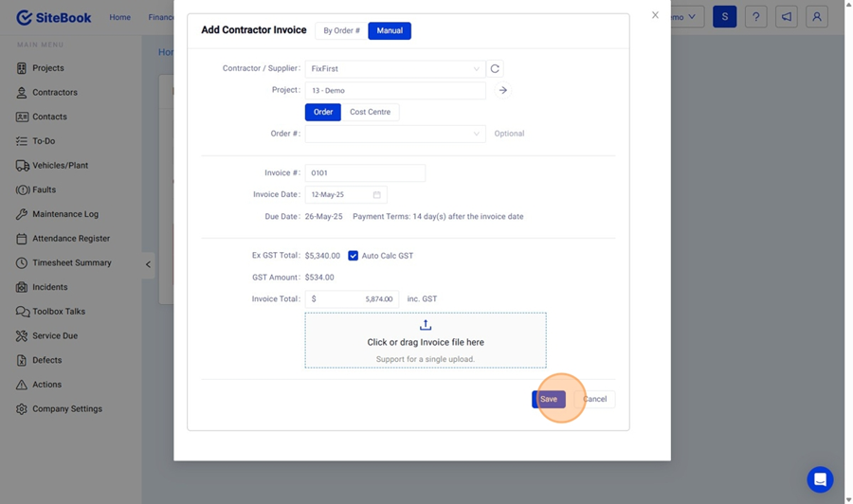This screenshot has height=504, width=853.
Task: Save the contractor invoice
Action: (x=548, y=399)
